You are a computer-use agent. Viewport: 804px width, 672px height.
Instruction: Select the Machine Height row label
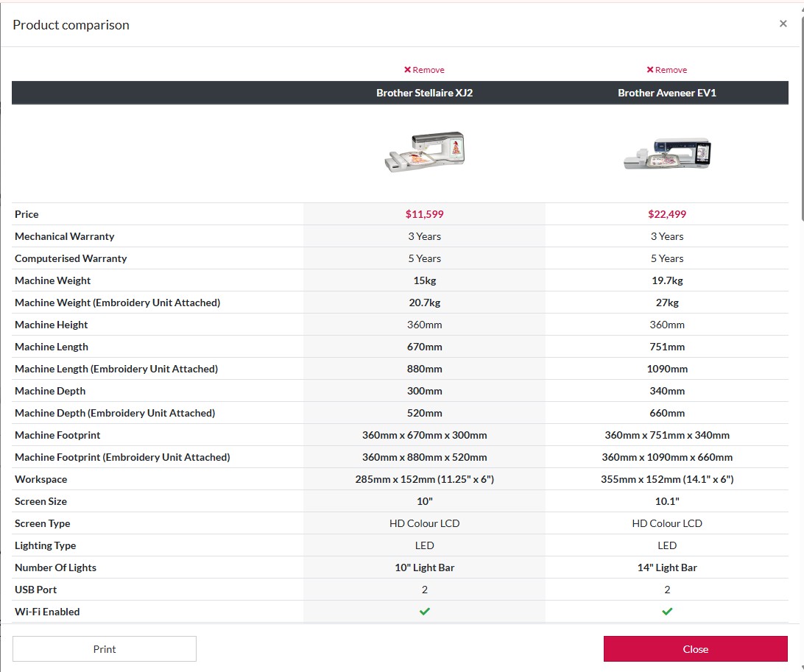[52, 325]
